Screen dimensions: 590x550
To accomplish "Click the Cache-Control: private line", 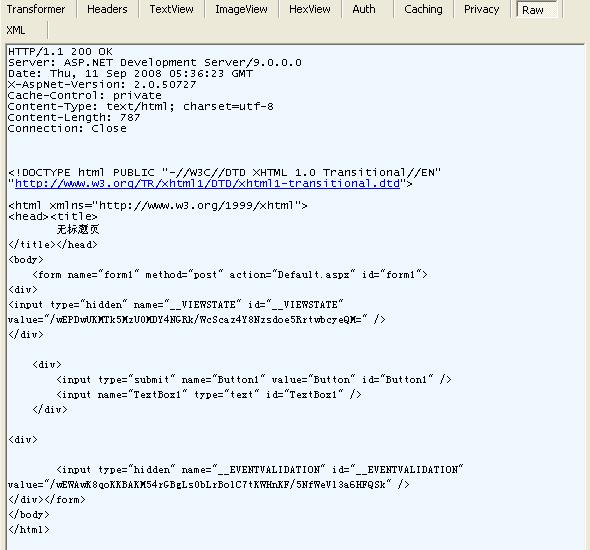I will click(x=85, y=95).
